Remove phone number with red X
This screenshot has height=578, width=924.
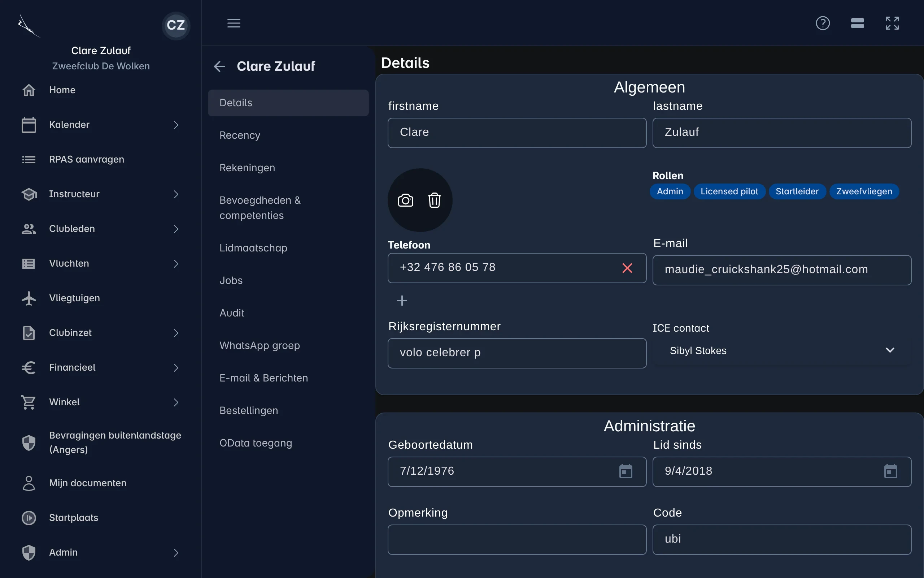627,268
